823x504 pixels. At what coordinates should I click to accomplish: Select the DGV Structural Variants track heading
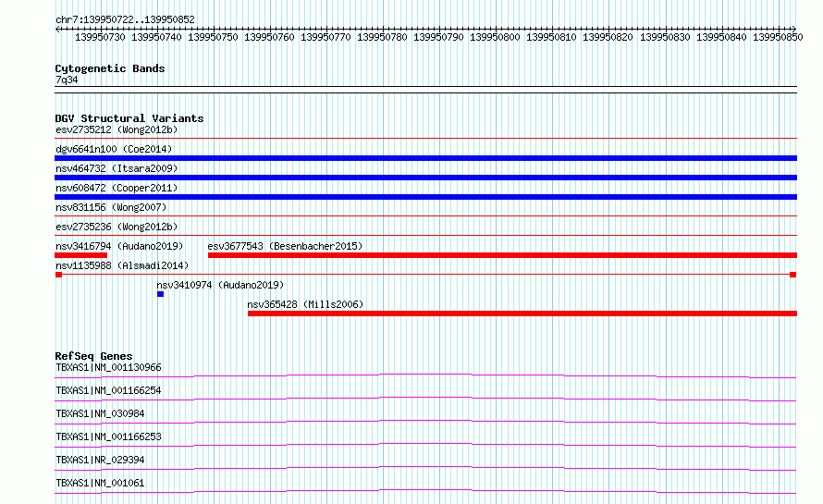129,118
